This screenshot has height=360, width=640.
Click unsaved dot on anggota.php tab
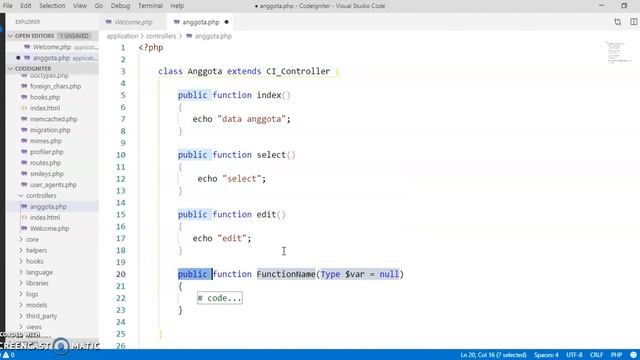tap(227, 22)
